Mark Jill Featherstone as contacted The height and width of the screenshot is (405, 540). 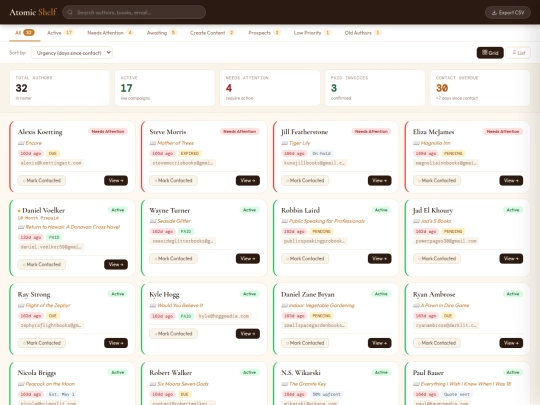305,180
